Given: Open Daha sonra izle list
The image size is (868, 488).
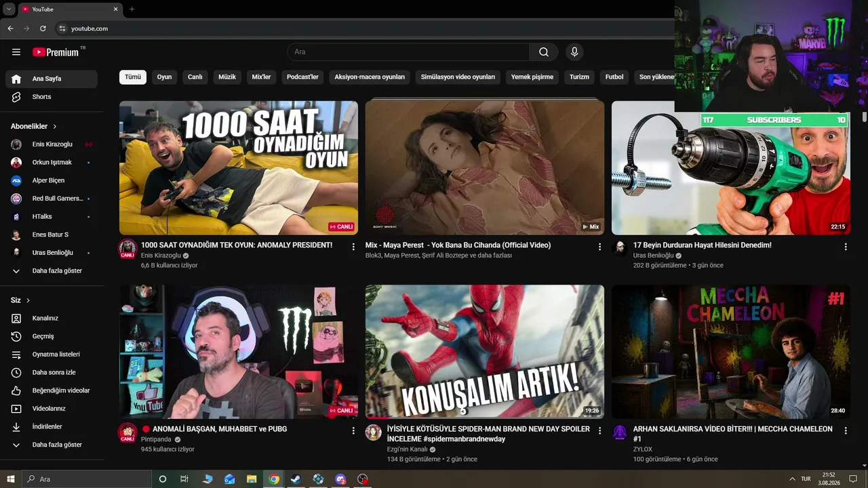Looking at the screenshot, I should [52, 373].
